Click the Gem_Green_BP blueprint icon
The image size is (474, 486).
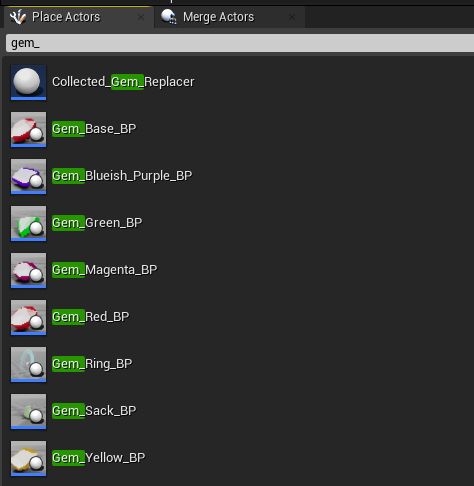28,223
